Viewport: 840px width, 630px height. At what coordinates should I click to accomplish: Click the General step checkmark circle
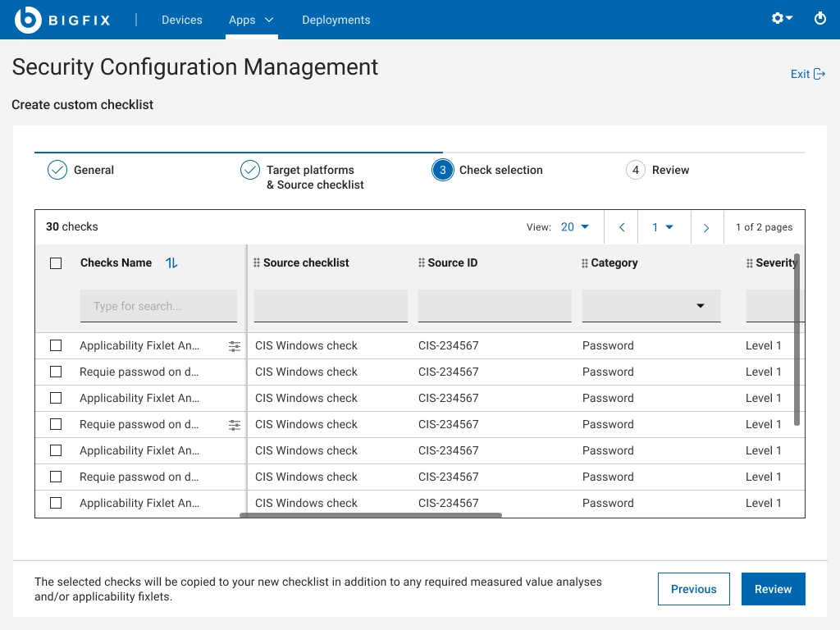[57, 170]
